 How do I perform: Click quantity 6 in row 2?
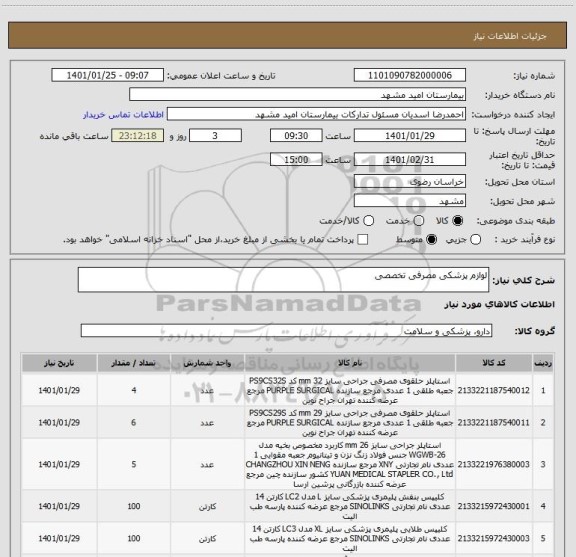click(x=134, y=423)
